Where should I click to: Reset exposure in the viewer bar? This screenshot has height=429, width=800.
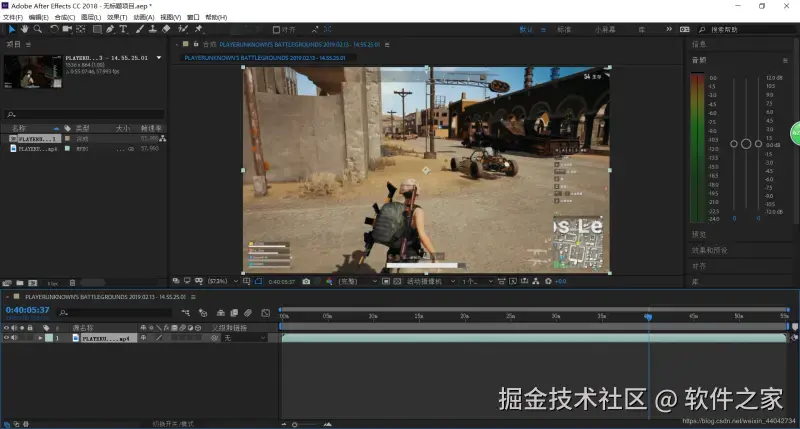coord(548,281)
